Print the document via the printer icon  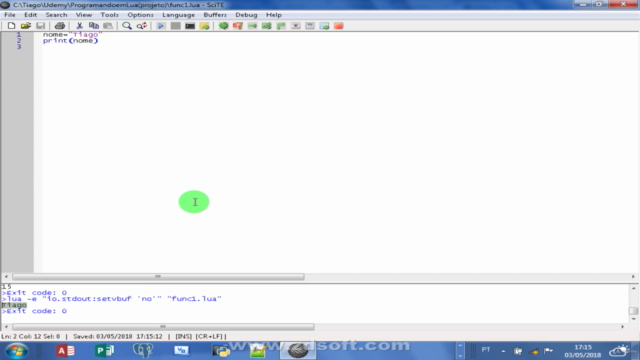(x=60, y=26)
